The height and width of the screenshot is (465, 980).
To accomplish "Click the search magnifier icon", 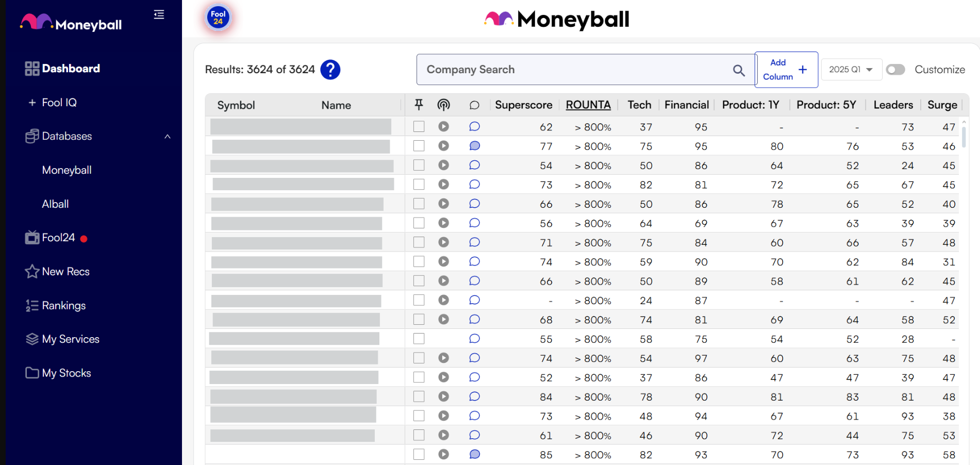I will tap(739, 70).
